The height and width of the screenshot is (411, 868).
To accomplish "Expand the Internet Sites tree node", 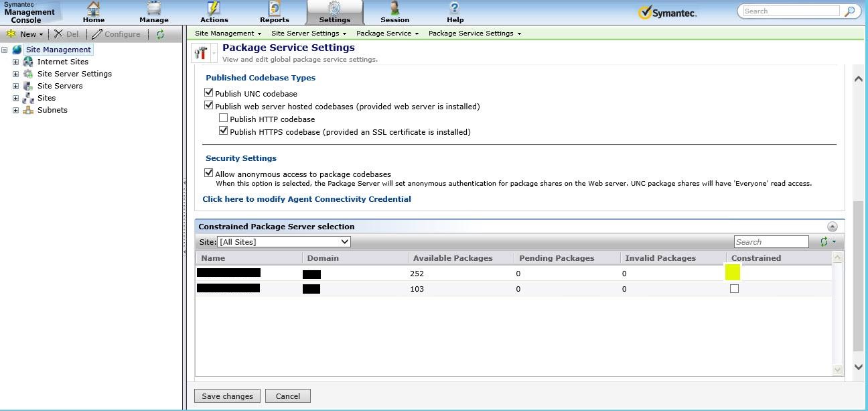I will coord(16,62).
